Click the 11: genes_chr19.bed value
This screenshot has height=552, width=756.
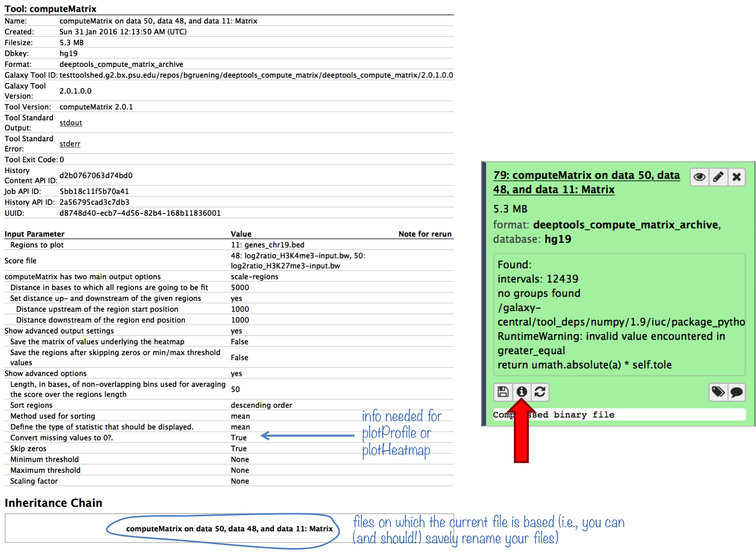[x=268, y=245]
